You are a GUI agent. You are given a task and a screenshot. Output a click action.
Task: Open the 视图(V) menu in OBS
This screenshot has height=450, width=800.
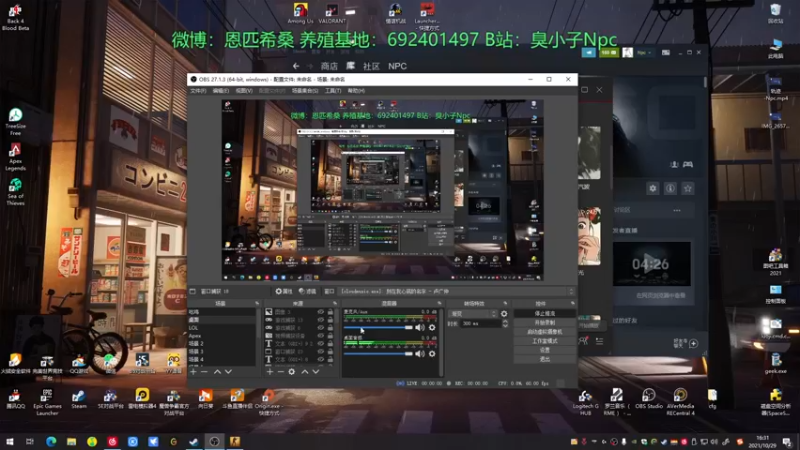tap(244, 91)
